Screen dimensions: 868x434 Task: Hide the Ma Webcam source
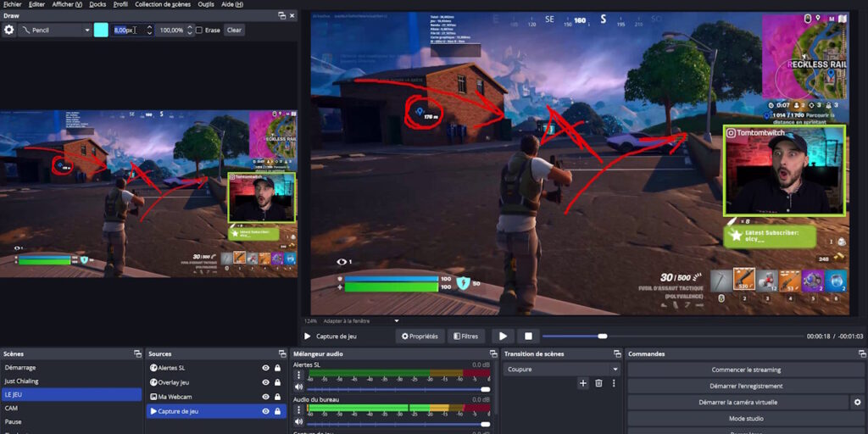[x=265, y=397]
